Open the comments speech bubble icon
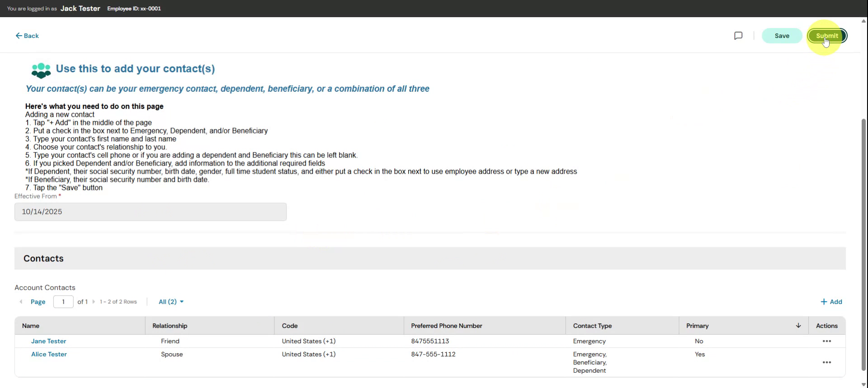This screenshot has width=868, height=388. [x=738, y=36]
